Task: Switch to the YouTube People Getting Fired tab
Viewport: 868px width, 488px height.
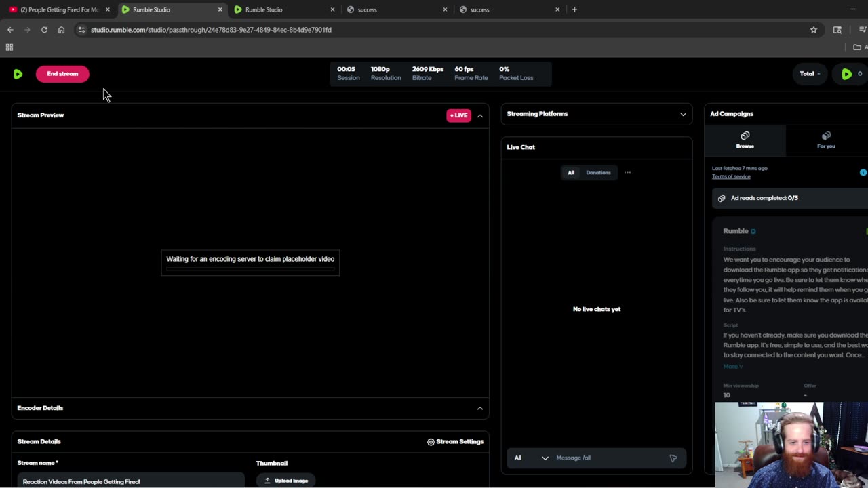Action: coord(58,9)
